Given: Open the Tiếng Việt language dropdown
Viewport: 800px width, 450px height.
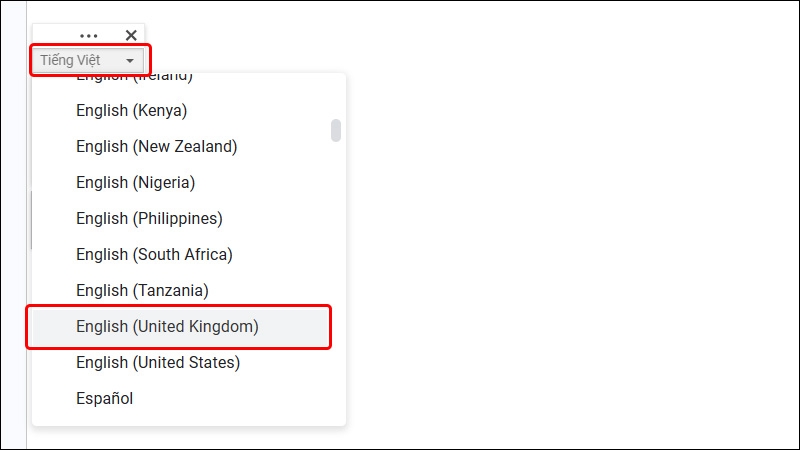Looking at the screenshot, I should coord(87,60).
